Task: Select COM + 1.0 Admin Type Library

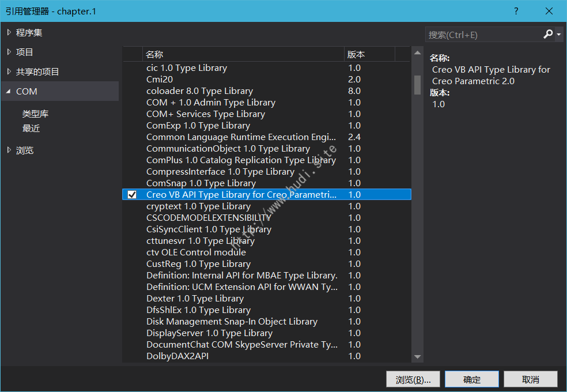Action: click(267, 103)
